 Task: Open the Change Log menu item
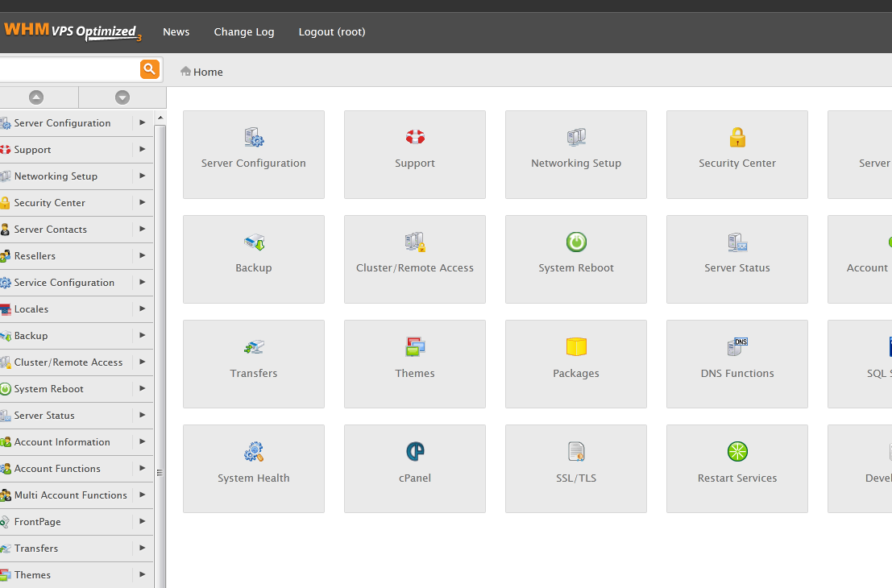[244, 32]
